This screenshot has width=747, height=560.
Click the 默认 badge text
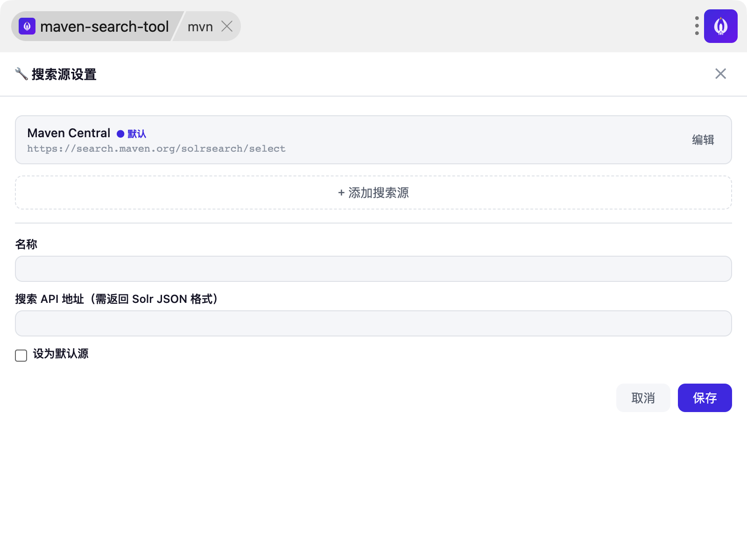coord(137,134)
